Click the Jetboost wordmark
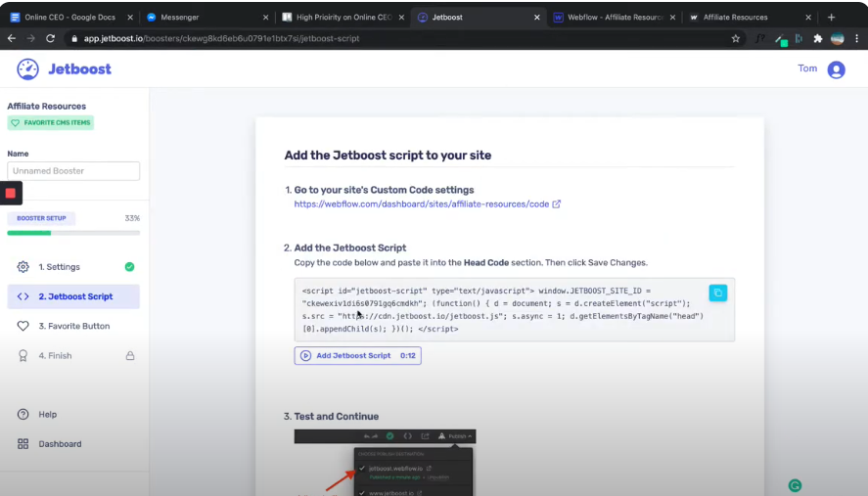Viewport: 868px width, 496px height. (x=79, y=69)
